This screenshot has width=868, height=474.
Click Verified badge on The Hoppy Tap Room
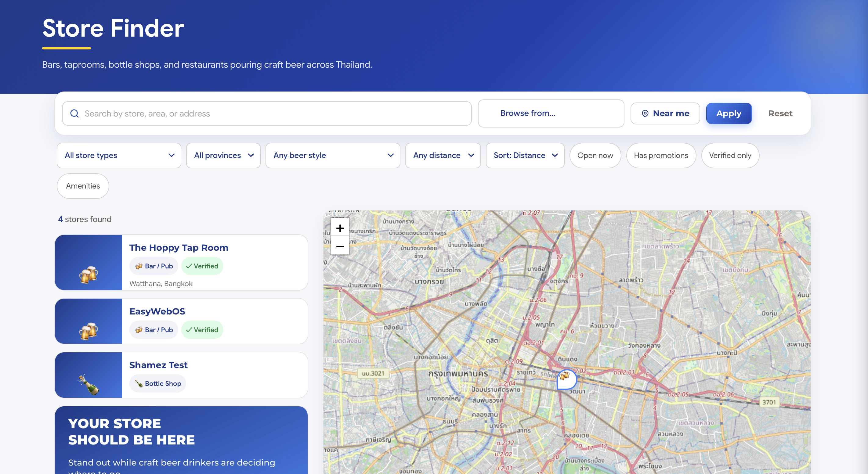[x=202, y=266]
